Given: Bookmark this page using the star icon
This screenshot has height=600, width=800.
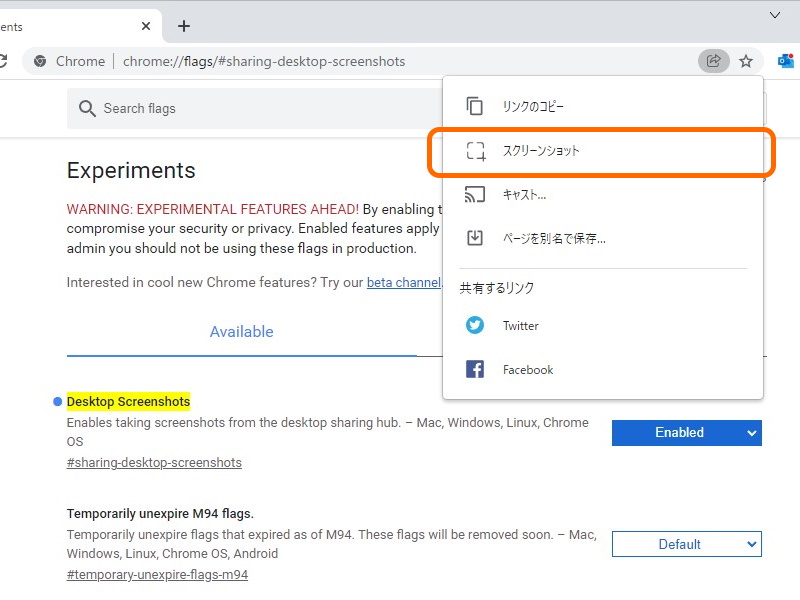Looking at the screenshot, I should [x=746, y=61].
